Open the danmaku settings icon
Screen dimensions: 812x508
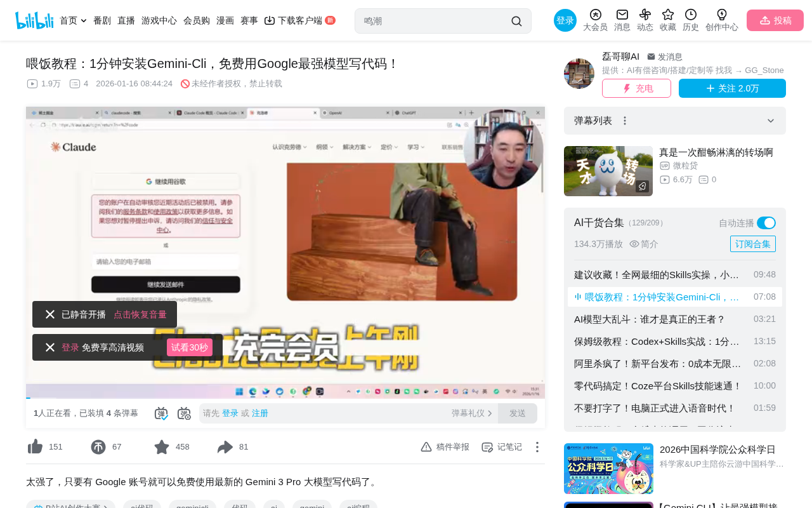pos(184,413)
